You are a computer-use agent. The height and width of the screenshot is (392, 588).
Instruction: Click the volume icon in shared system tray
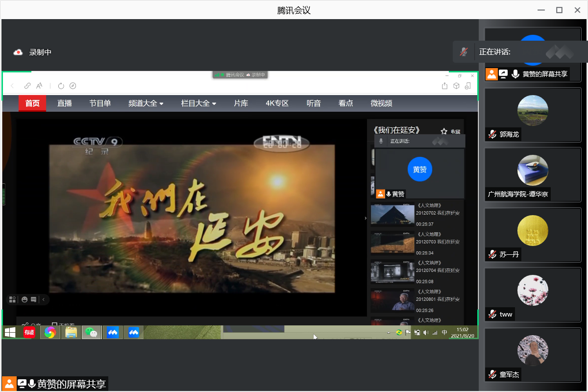pos(425,332)
